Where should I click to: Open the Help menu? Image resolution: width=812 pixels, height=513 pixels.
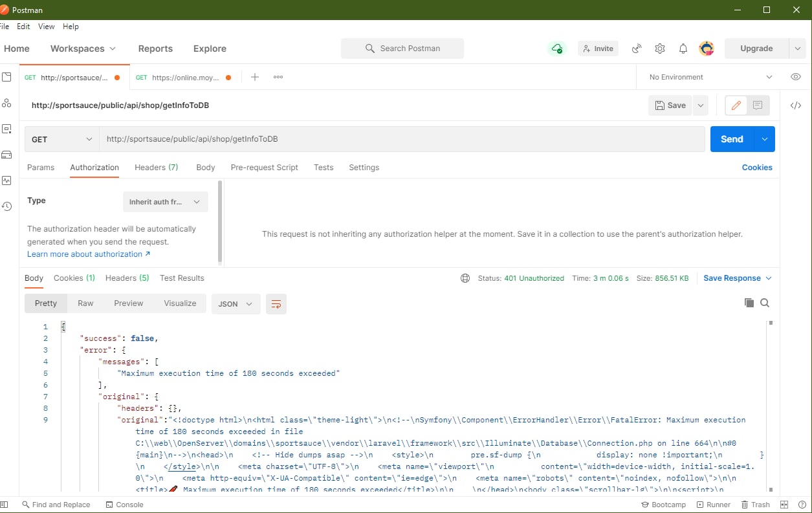(x=71, y=27)
